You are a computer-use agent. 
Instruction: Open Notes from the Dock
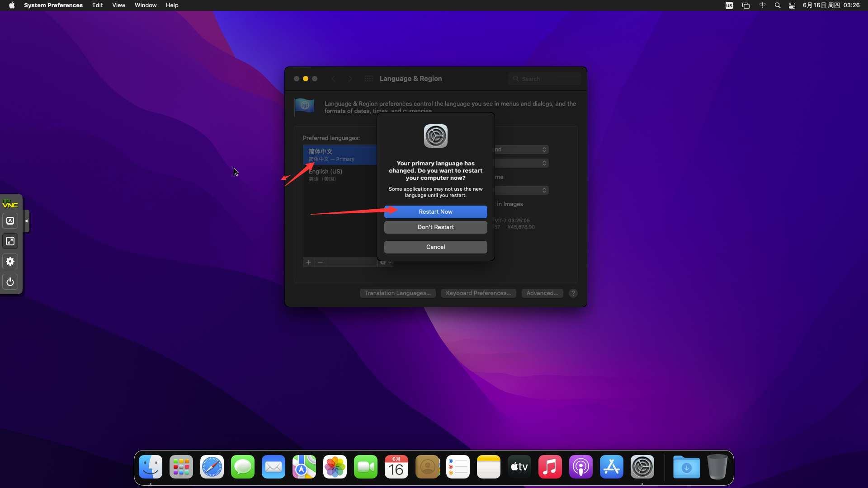[x=489, y=467]
